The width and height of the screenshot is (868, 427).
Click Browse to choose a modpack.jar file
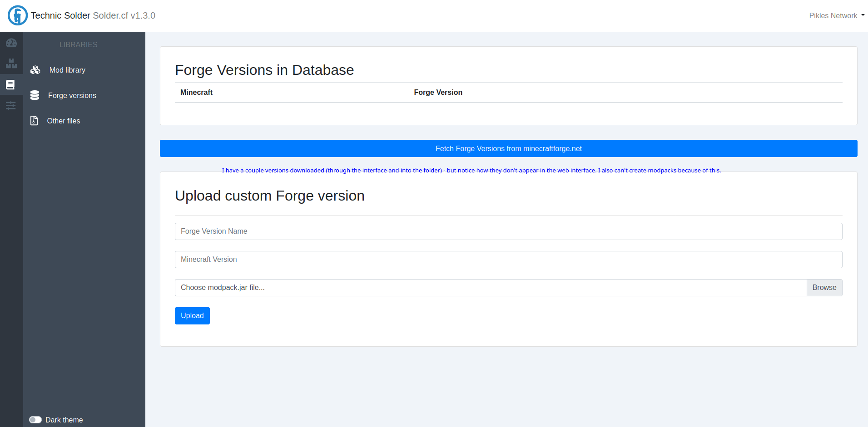(824, 287)
